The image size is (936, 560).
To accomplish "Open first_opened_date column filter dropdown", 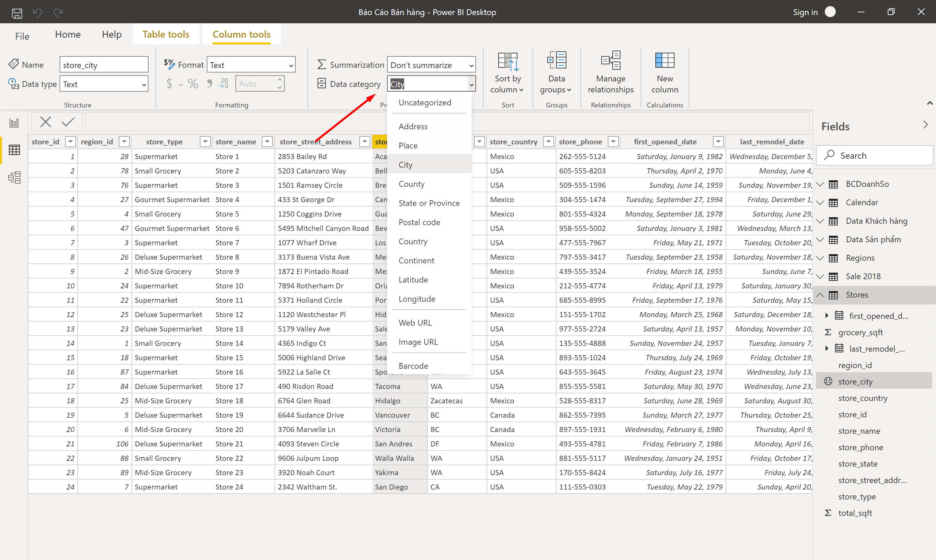I will 718,142.
